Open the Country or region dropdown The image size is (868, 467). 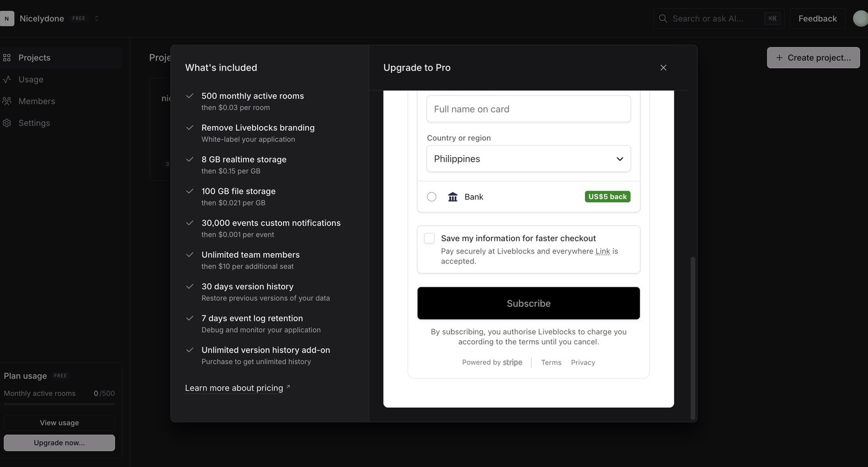(529, 159)
